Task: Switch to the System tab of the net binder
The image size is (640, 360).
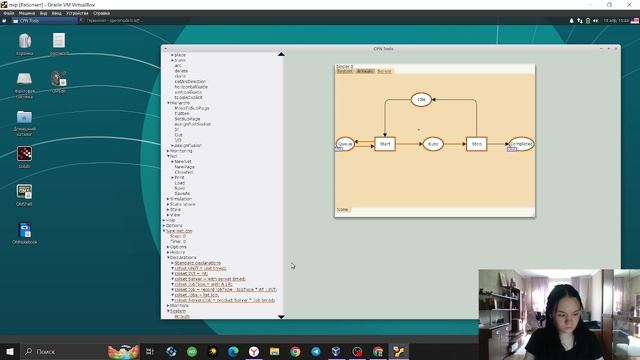Action: [344, 71]
